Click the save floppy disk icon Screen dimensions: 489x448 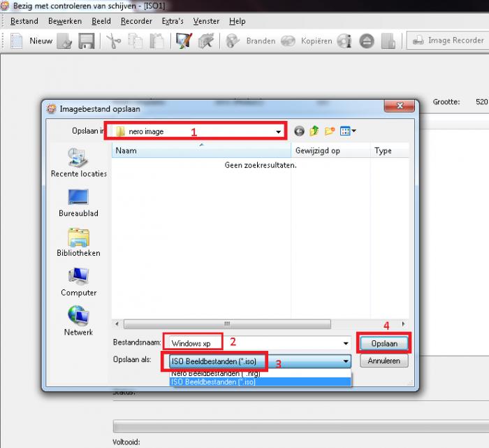(87, 41)
